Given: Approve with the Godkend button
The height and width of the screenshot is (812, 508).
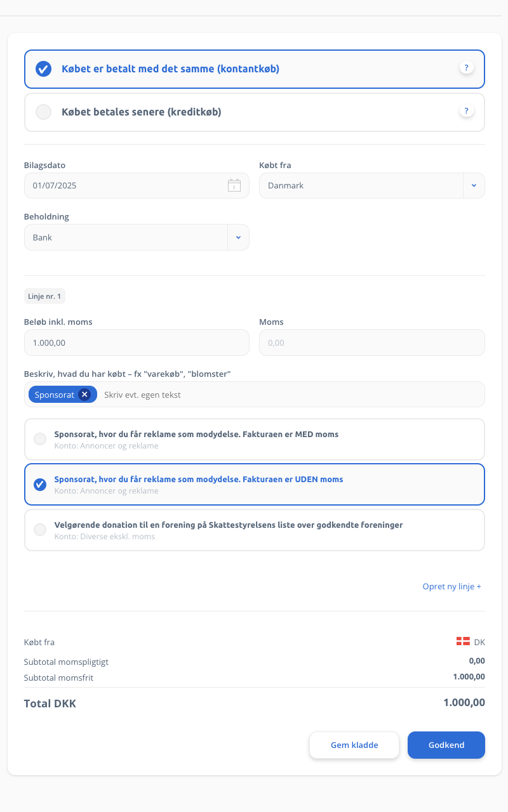Looking at the screenshot, I should pyautogui.click(x=446, y=745).
